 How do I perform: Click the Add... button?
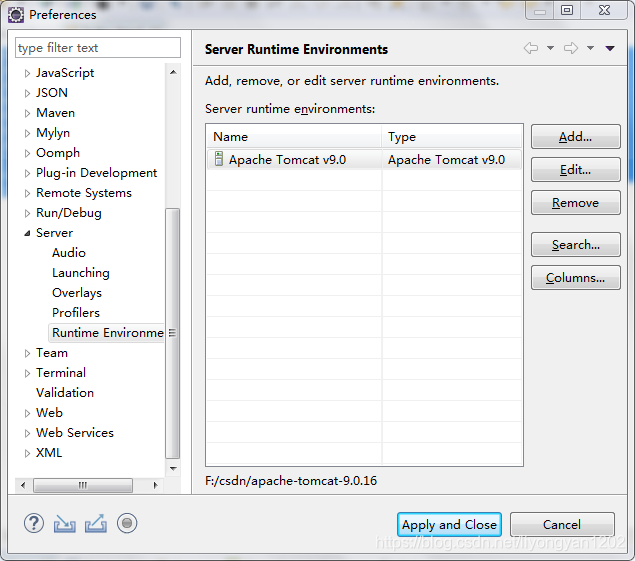pyautogui.click(x=575, y=137)
